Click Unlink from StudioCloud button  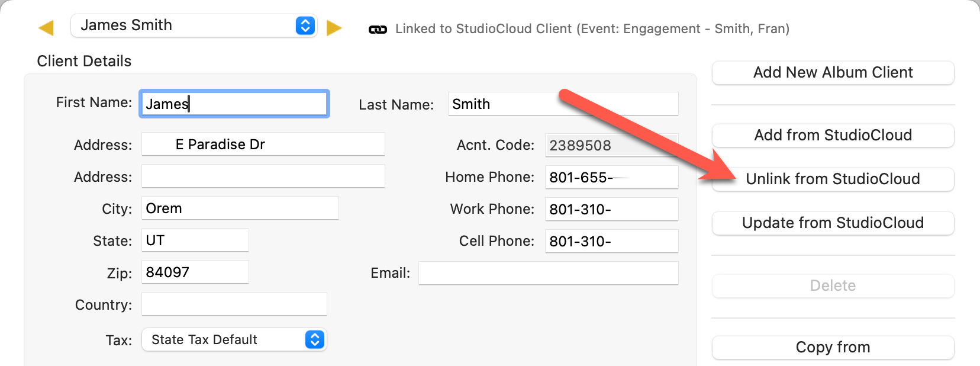pos(833,179)
